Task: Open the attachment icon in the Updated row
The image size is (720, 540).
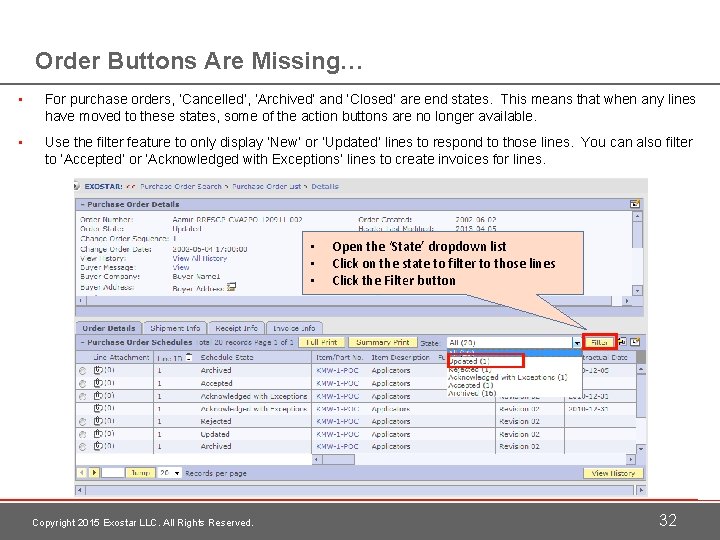Action: [x=98, y=433]
